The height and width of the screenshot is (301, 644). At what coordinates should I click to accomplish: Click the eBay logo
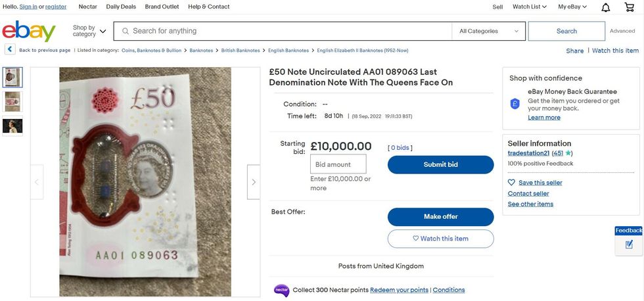pos(29,31)
